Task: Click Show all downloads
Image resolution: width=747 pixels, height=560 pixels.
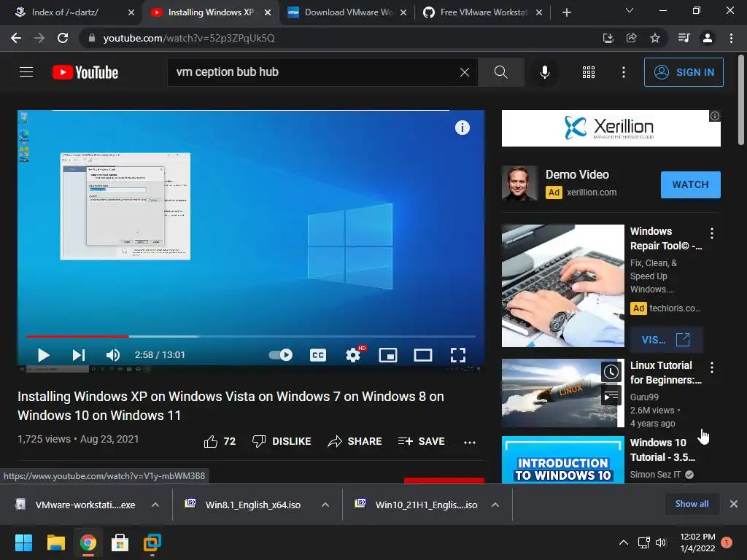Action: (x=692, y=504)
